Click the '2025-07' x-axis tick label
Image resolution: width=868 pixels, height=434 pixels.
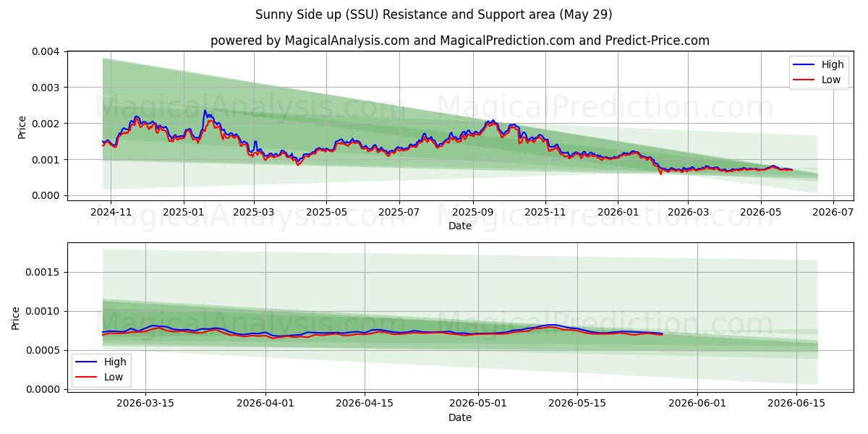pyautogui.click(x=399, y=213)
